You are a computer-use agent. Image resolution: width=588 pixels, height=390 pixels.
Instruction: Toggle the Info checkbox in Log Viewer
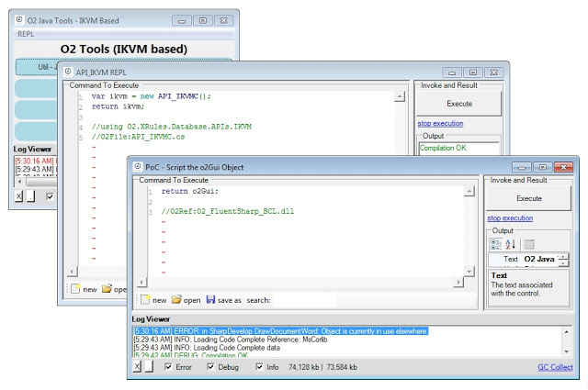[258, 367]
